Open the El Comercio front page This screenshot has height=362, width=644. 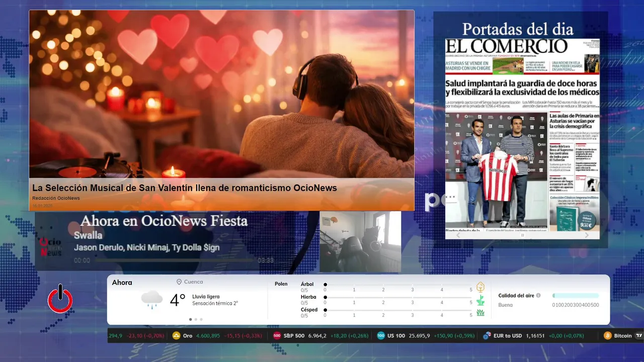point(522,134)
